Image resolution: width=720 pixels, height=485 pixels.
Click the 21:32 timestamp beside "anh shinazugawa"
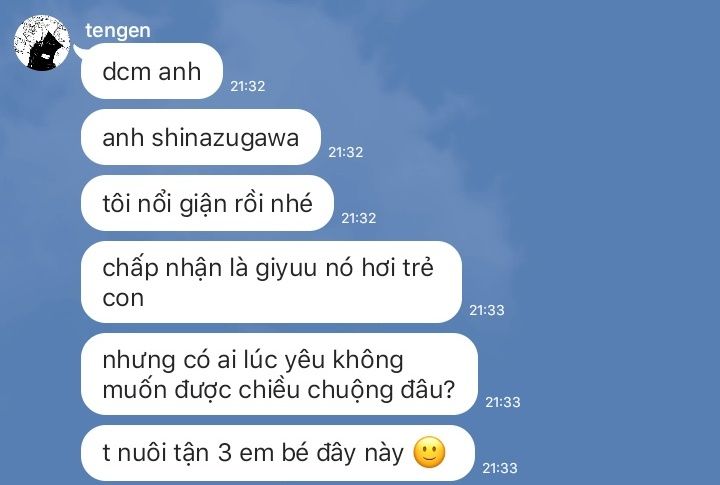point(346,152)
